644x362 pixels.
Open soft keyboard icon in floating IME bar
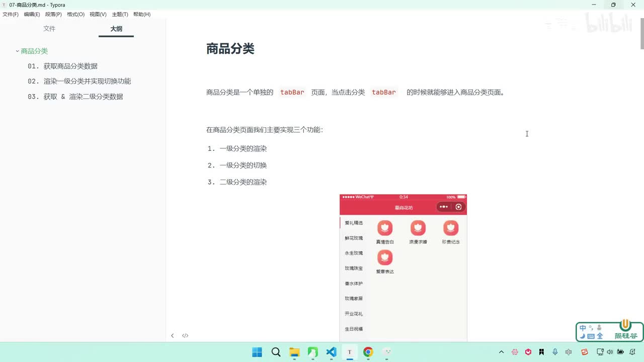(x=591, y=336)
